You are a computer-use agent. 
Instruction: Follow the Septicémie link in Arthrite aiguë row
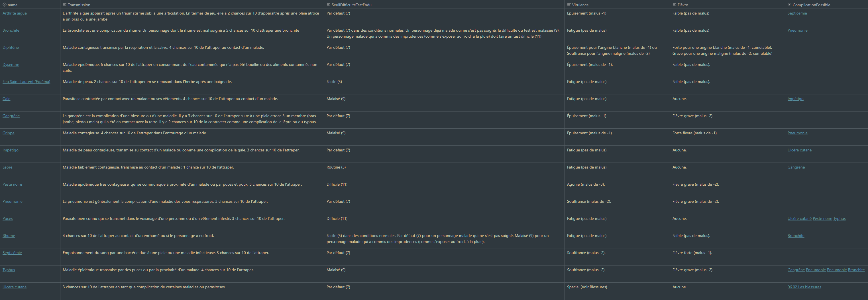click(x=797, y=13)
